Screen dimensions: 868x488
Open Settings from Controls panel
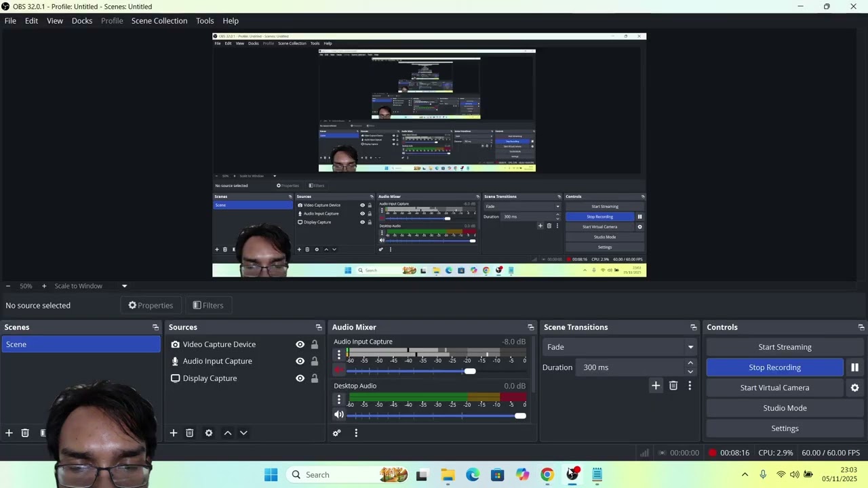click(x=785, y=428)
